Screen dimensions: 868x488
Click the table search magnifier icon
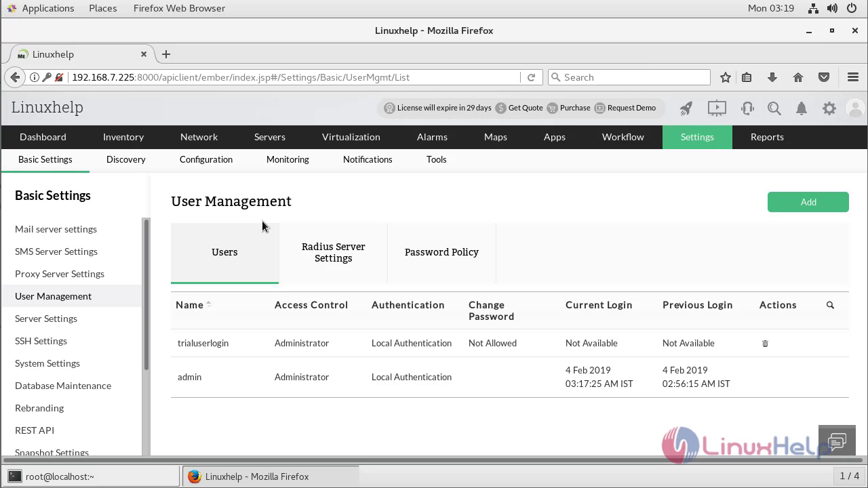(830, 305)
